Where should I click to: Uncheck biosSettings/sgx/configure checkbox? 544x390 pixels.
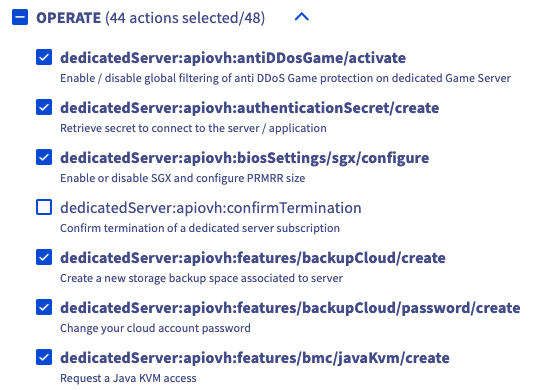[44, 157]
